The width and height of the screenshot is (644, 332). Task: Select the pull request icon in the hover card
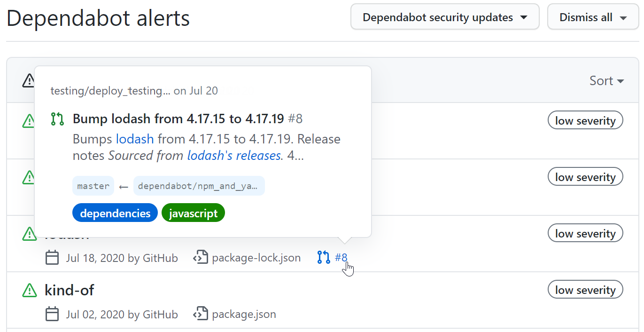point(57,119)
